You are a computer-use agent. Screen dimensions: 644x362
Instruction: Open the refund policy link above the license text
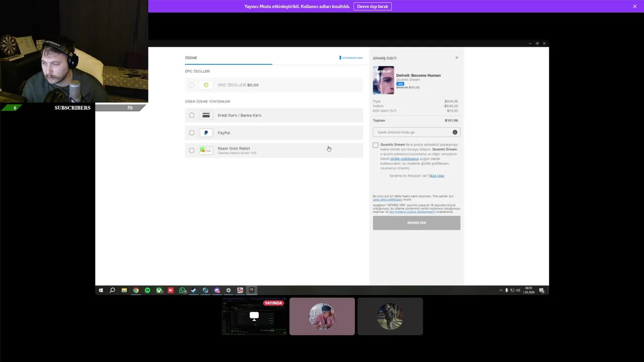tap(387, 200)
